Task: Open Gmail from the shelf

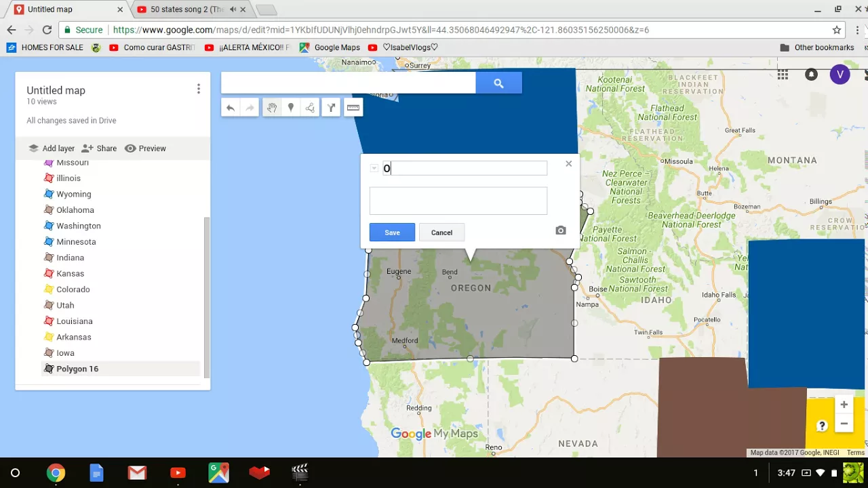Action: (137, 472)
